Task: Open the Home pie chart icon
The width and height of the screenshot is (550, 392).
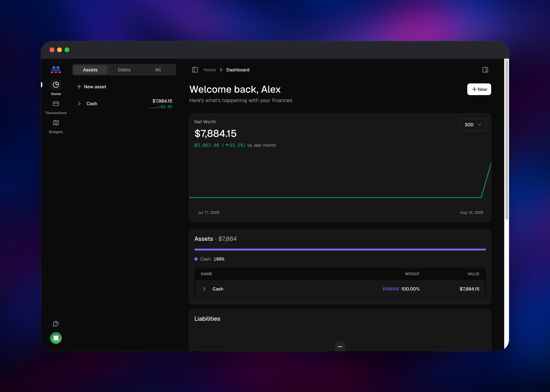Action: (56, 85)
